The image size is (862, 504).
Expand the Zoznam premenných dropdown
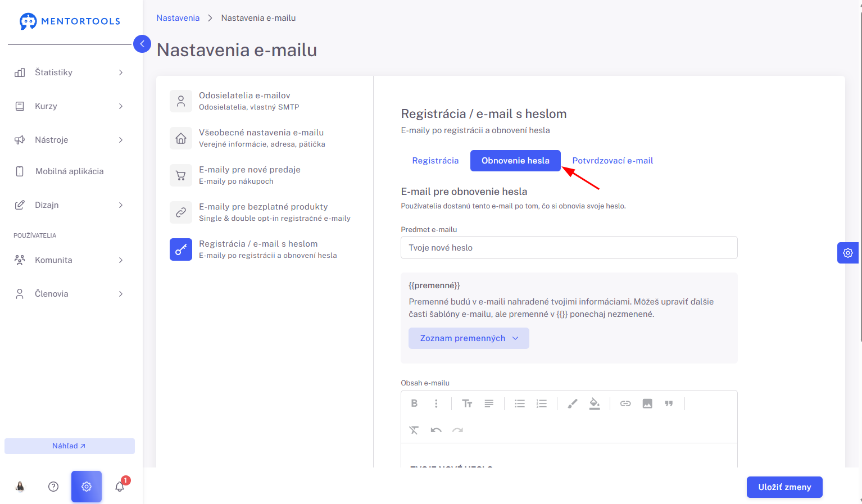469,338
